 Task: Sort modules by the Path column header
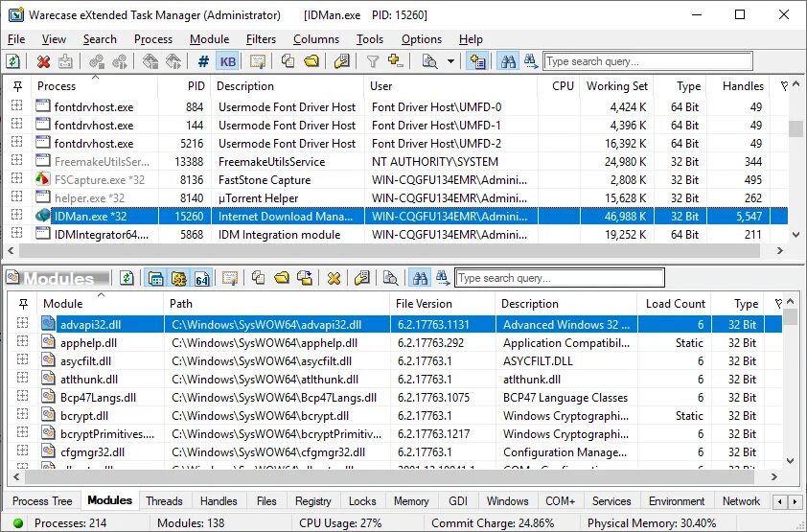pyautogui.click(x=277, y=304)
